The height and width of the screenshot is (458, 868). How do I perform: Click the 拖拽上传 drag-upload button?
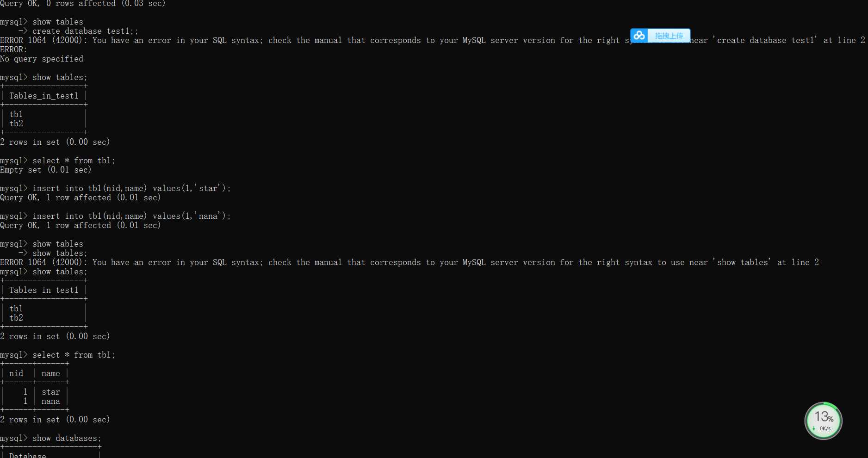[x=669, y=36]
